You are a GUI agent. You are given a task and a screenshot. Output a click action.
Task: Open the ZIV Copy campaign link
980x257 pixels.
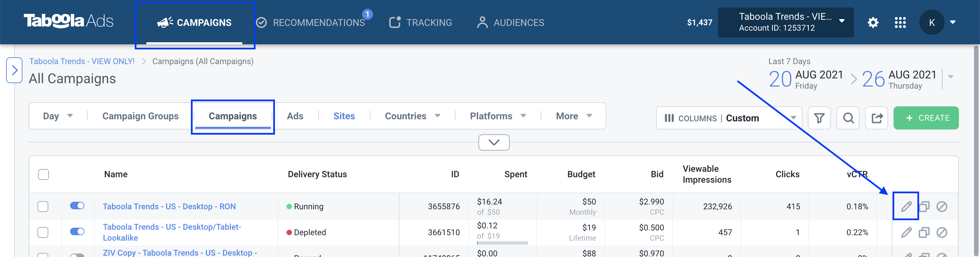point(180,253)
